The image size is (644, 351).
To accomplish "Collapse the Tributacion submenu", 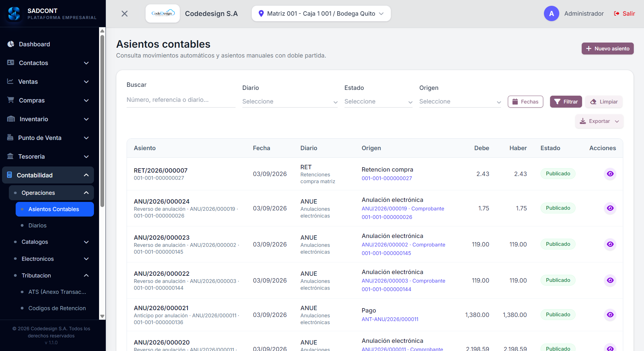I will [x=51, y=275].
